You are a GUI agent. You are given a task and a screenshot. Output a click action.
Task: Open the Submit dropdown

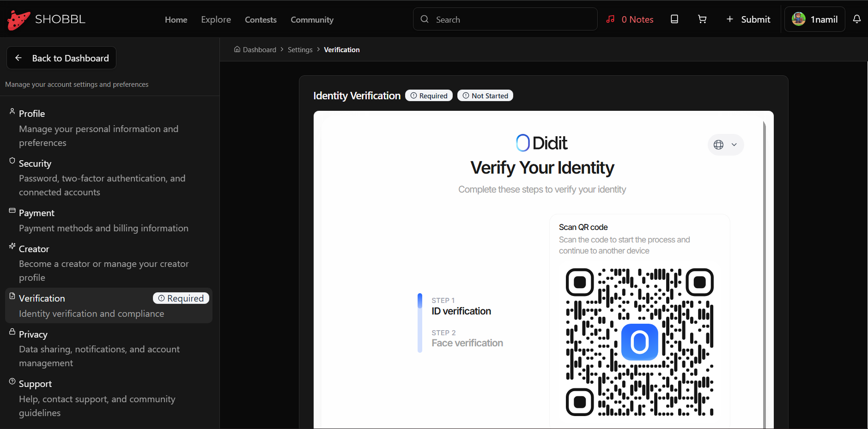click(748, 19)
